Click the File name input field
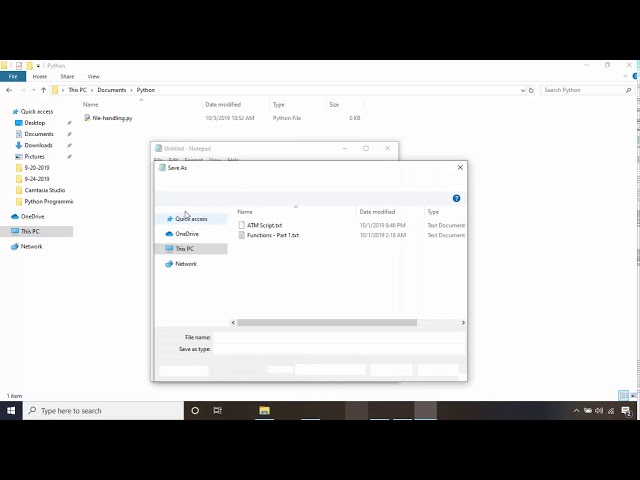Screen dimensions: 640x480 [x=338, y=337]
